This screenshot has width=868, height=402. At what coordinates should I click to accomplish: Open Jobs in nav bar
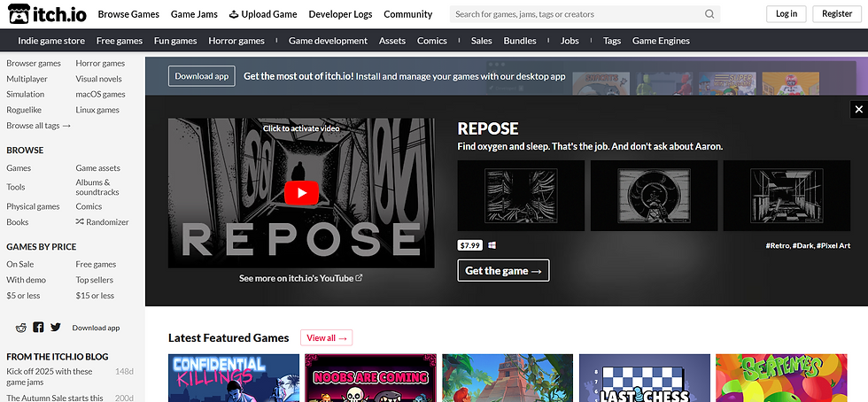point(570,41)
